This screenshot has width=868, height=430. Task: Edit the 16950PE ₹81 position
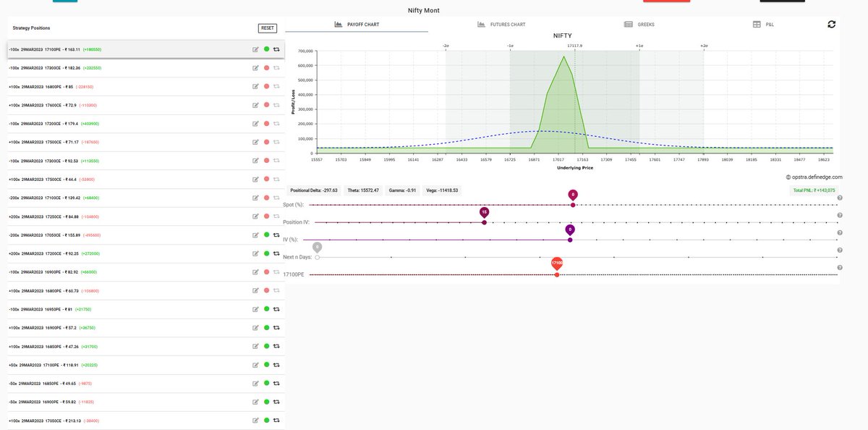pos(255,309)
